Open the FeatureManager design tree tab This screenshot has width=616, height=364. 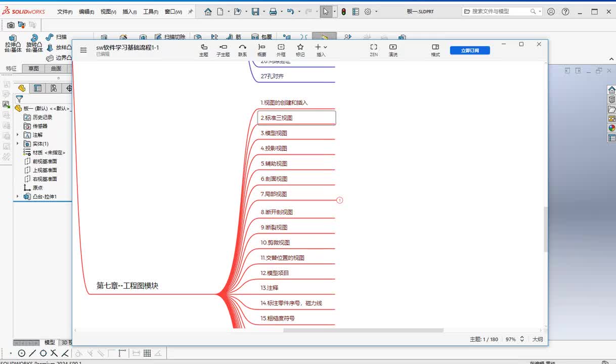coord(22,88)
